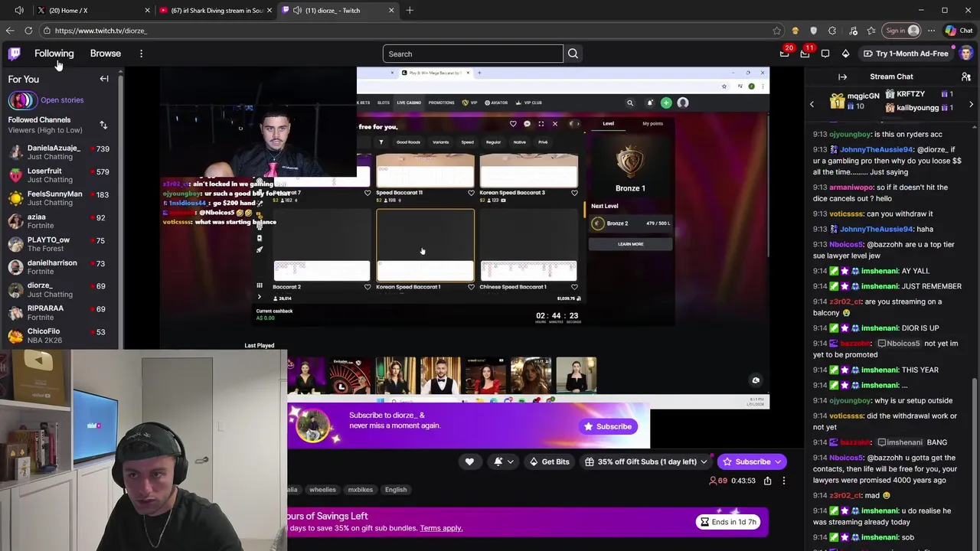This screenshot has height=551, width=980.
Task: Open the Browse page
Action: [106, 54]
